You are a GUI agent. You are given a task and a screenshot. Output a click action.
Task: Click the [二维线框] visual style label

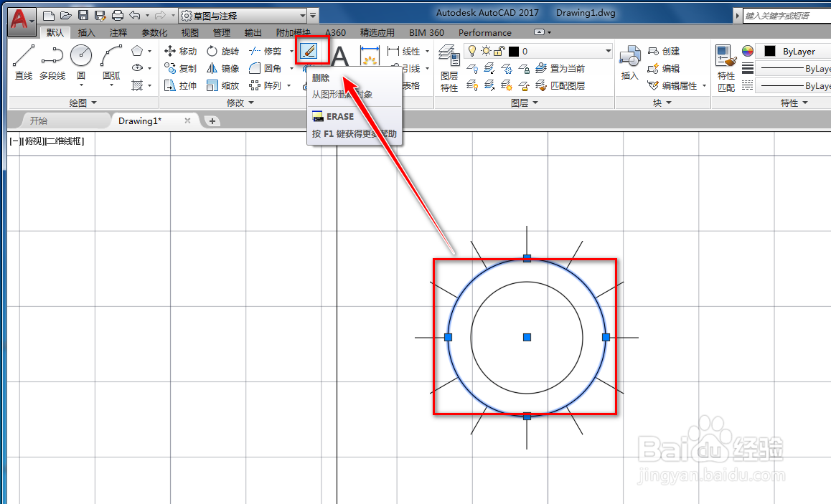(65, 141)
